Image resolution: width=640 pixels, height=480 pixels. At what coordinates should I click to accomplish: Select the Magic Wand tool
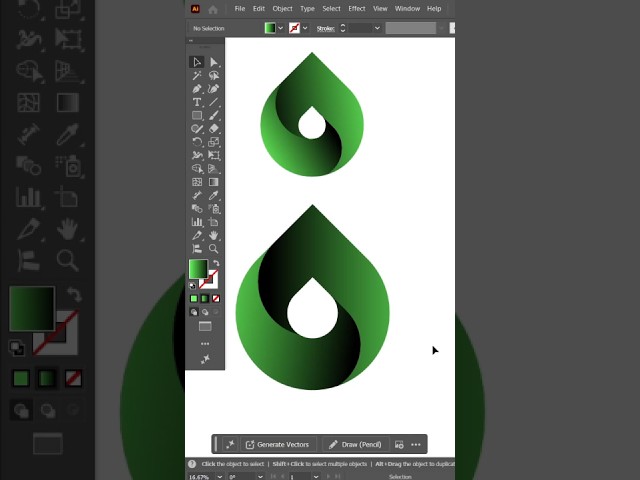[x=197, y=76]
